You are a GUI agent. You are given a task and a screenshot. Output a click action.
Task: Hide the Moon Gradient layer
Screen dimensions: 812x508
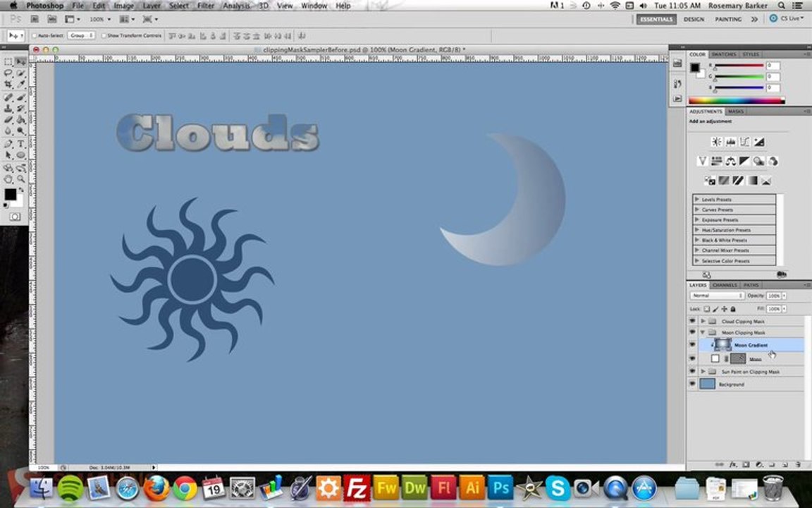(692, 345)
